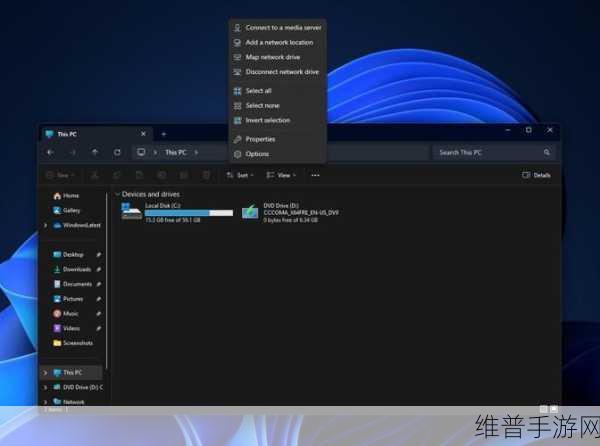Image resolution: width=600 pixels, height=446 pixels.
Task: Expand the WindowsLatest tree node
Action: click(46, 225)
